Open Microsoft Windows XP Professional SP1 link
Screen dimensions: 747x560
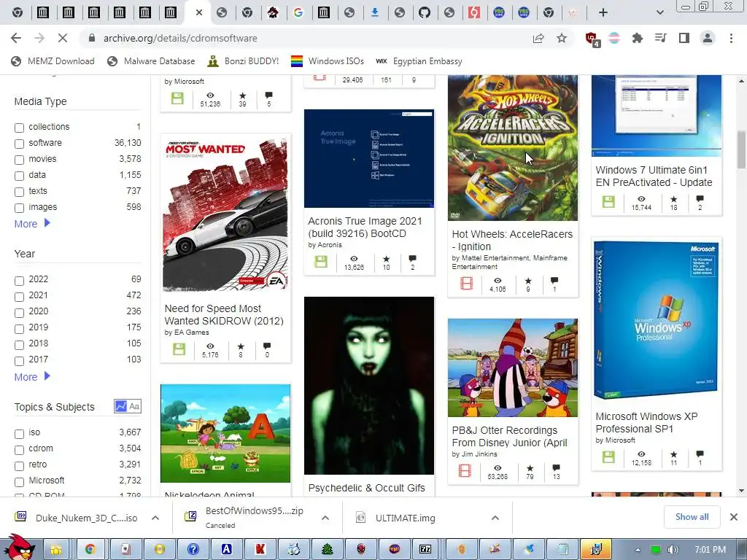[646, 422]
